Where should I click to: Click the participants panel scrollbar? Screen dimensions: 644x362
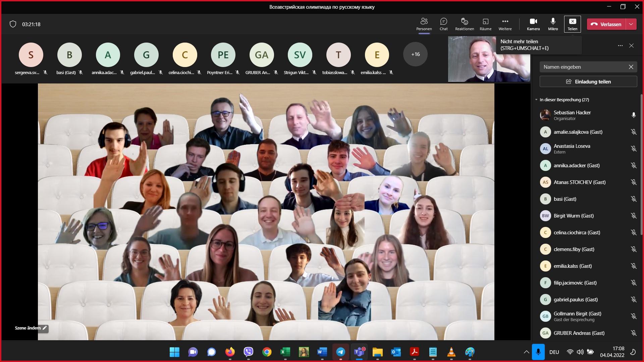[642, 164]
